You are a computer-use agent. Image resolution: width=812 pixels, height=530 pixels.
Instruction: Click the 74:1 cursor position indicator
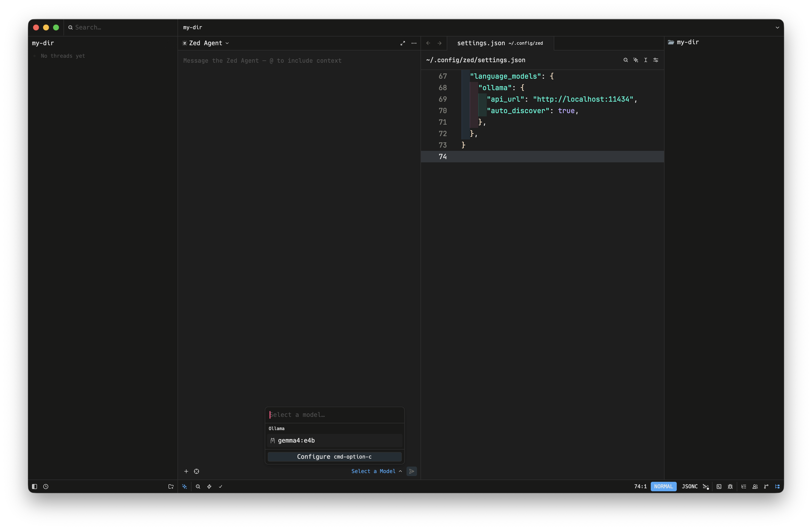[x=640, y=487]
